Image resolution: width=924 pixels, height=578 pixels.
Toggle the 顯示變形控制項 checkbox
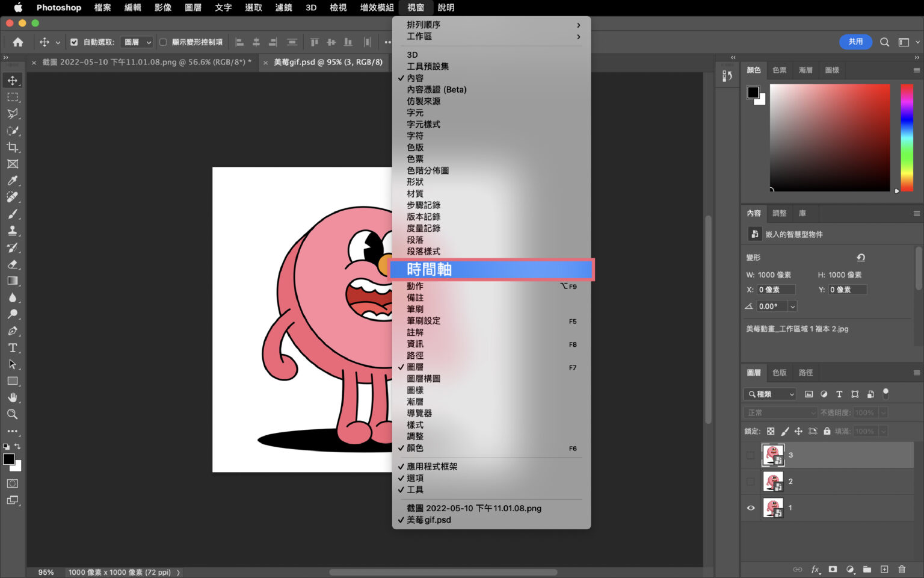pos(163,42)
